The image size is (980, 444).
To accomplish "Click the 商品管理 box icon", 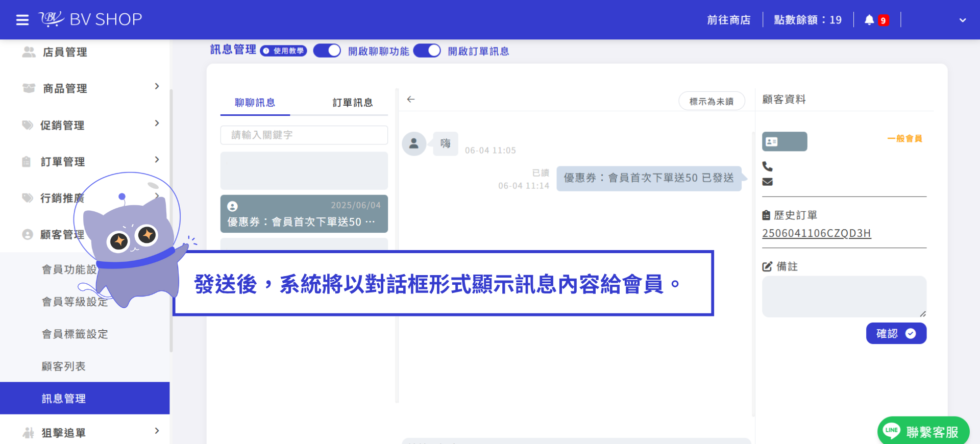I will pos(29,88).
